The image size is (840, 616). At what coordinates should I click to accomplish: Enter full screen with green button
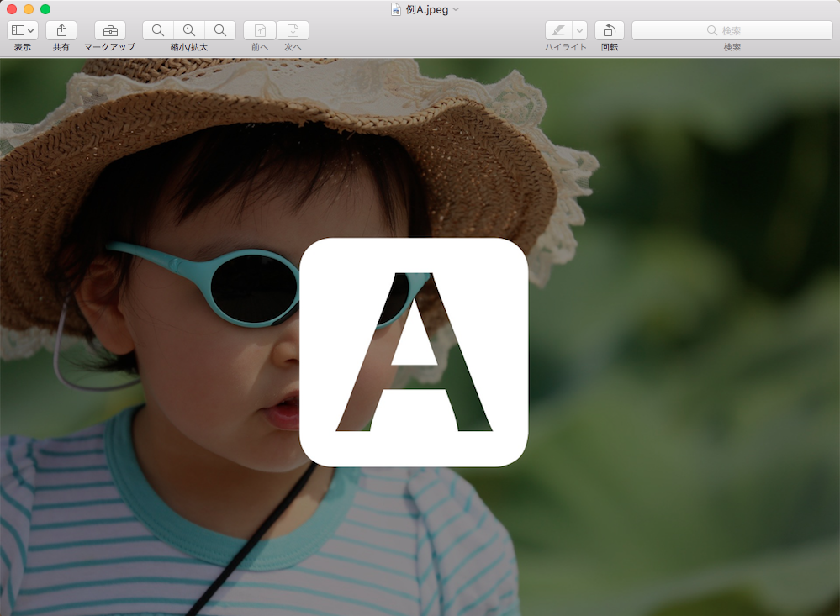[45, 9]
